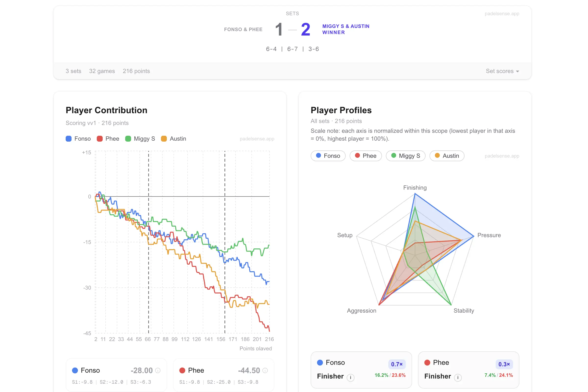Click the 0.3× badge on Phee card

504,364
